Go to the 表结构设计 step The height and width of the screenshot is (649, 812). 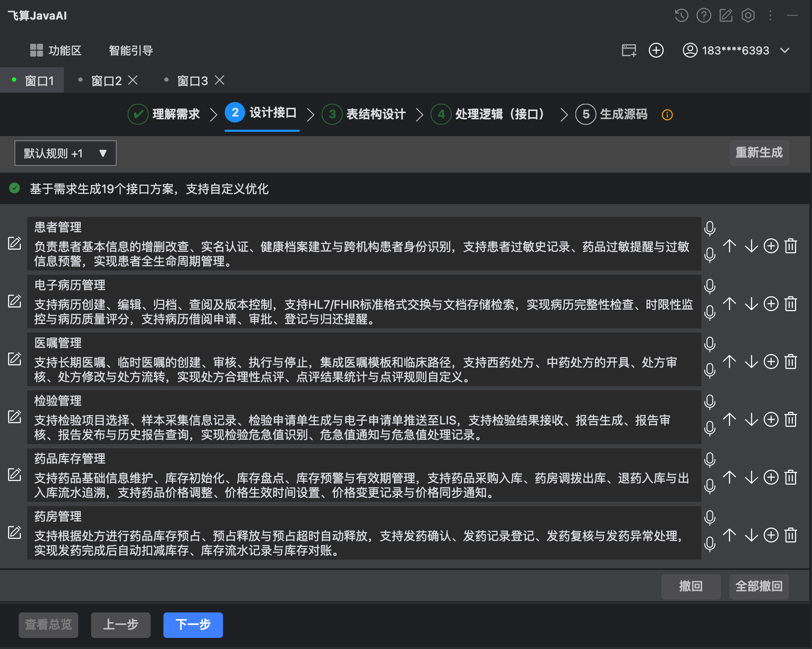[364, 114]
